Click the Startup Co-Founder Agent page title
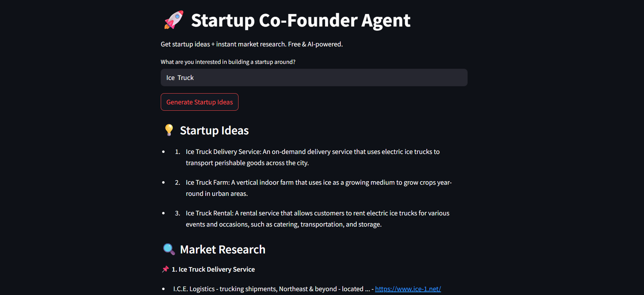 pos(301,20)
